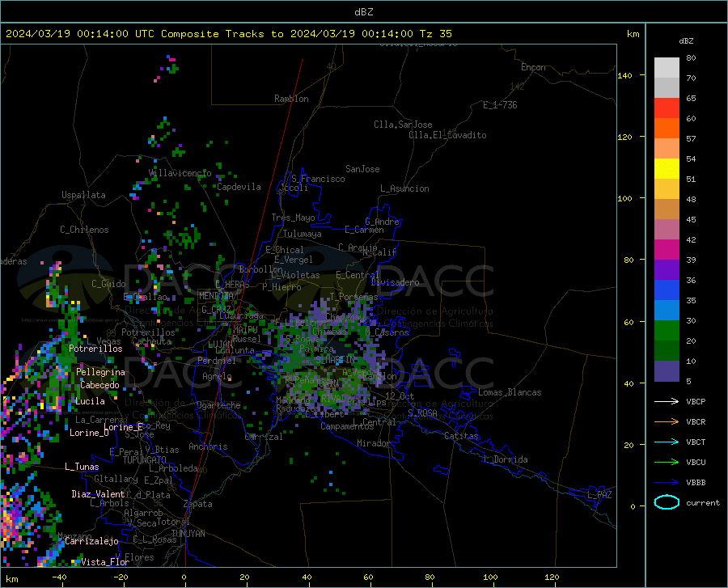Click the 0 km vertical axis tick
This screenshot has width=728, height=588.
click(x=633, y=506)
